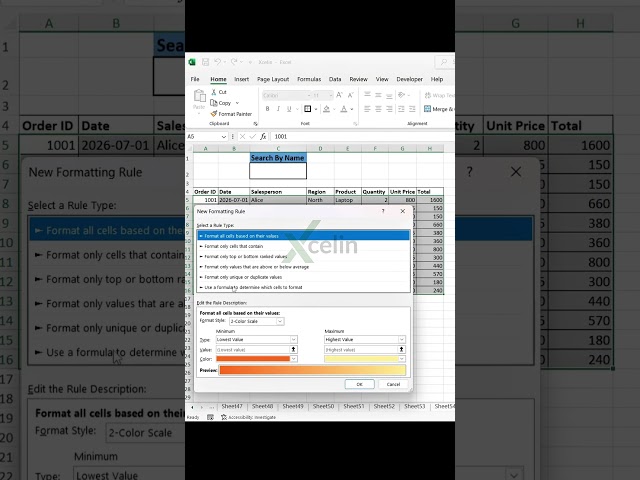
Task: Click the Paste clipboard icon
Action: [199, 96]
